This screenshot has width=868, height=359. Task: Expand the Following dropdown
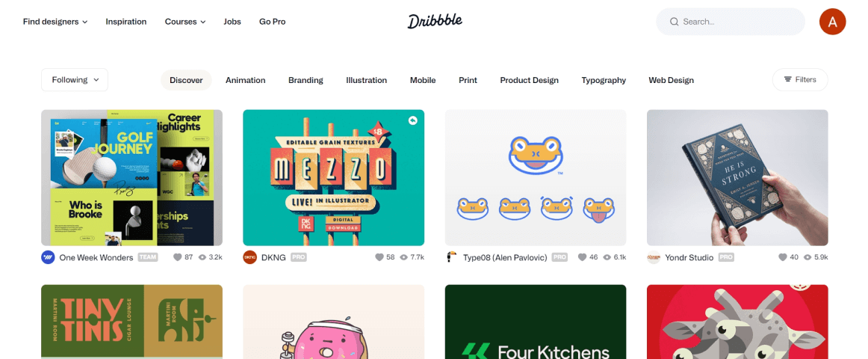click(x=75, y=80)
